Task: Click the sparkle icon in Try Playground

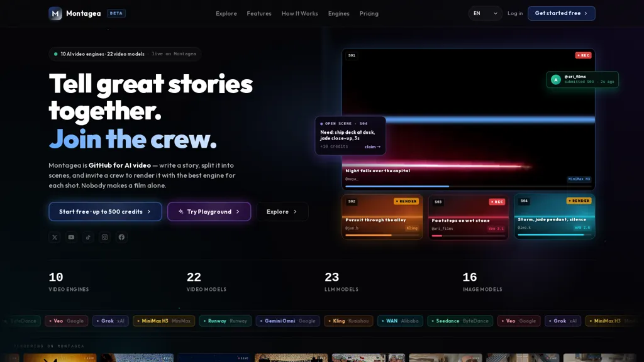Action: [181, 212]
